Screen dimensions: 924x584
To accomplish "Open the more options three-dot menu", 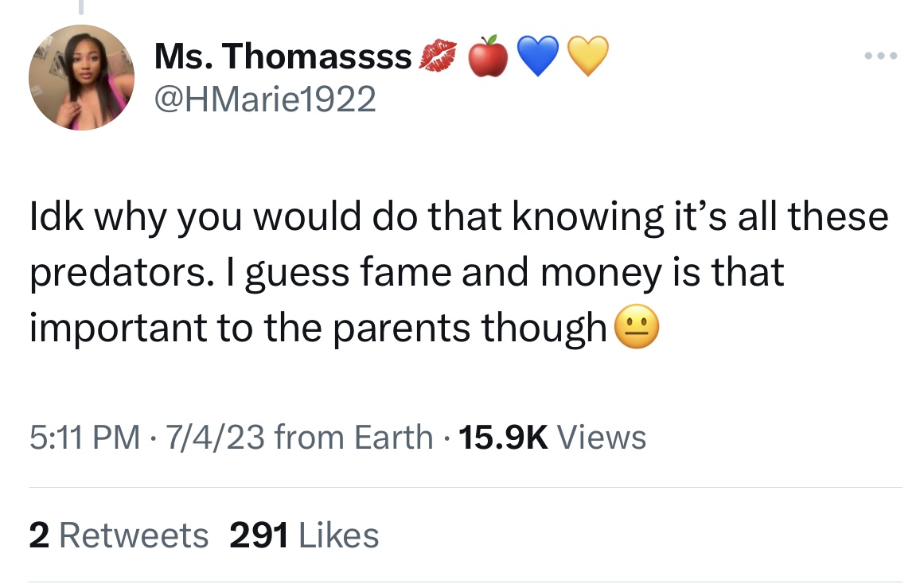I will pos(881,54).
